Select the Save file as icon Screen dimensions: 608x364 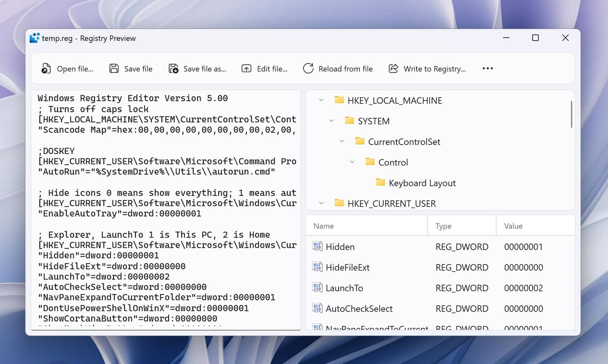pos(173,68)
